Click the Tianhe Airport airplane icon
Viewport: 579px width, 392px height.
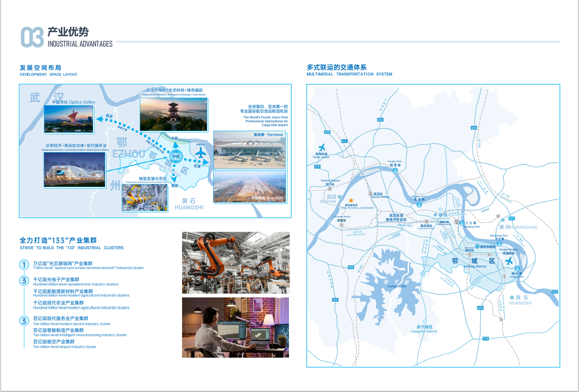pyautogui.click(x=321, y=147)
